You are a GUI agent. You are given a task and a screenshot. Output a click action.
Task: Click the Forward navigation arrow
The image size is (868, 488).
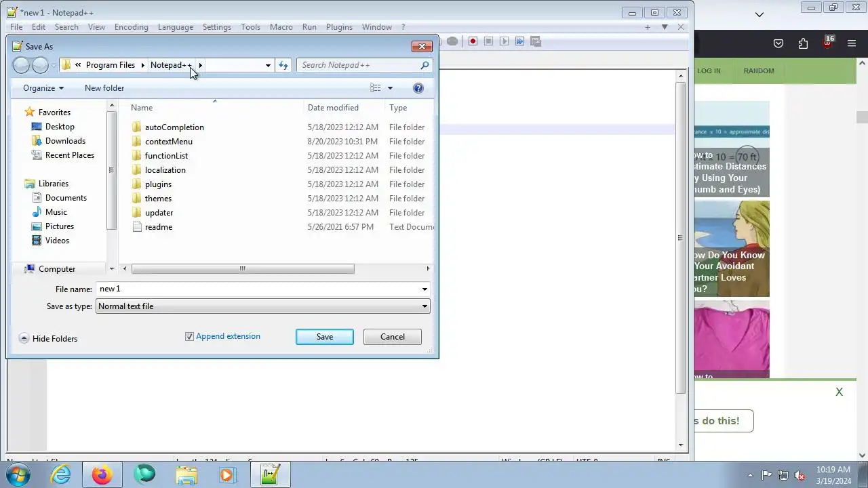coord(40,65)
